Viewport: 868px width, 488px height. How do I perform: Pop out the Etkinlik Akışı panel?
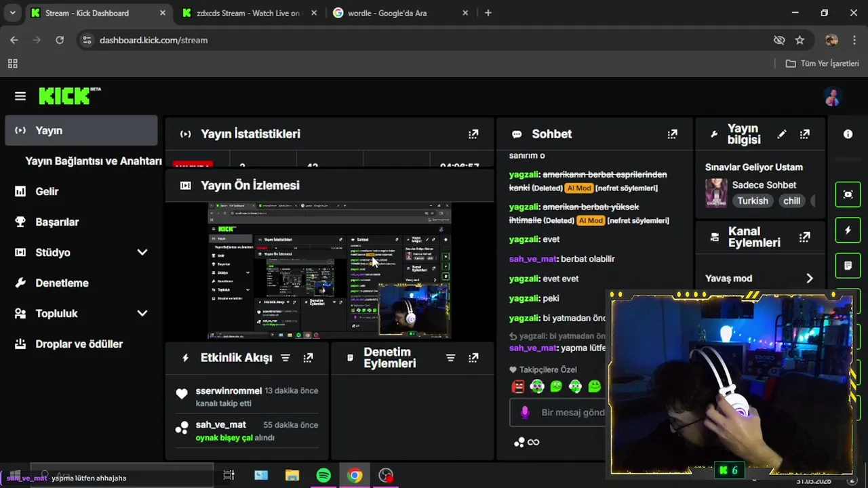(308, 358)
